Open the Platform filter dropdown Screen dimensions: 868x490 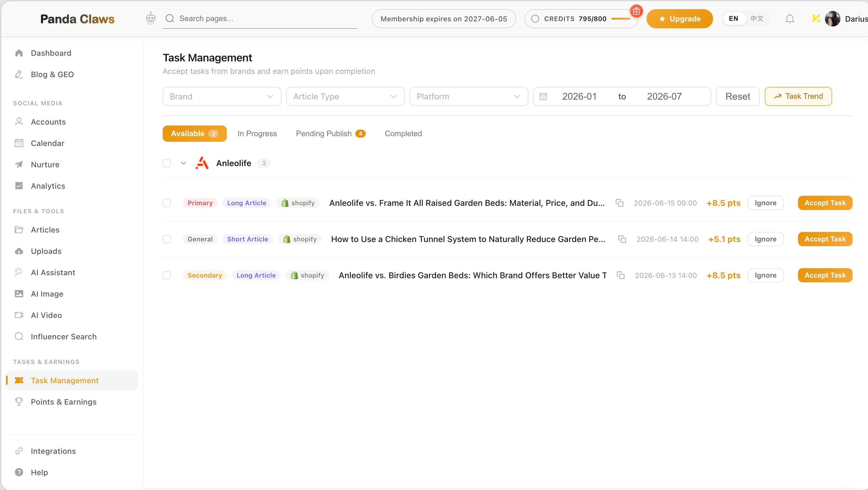pos(469,97)
